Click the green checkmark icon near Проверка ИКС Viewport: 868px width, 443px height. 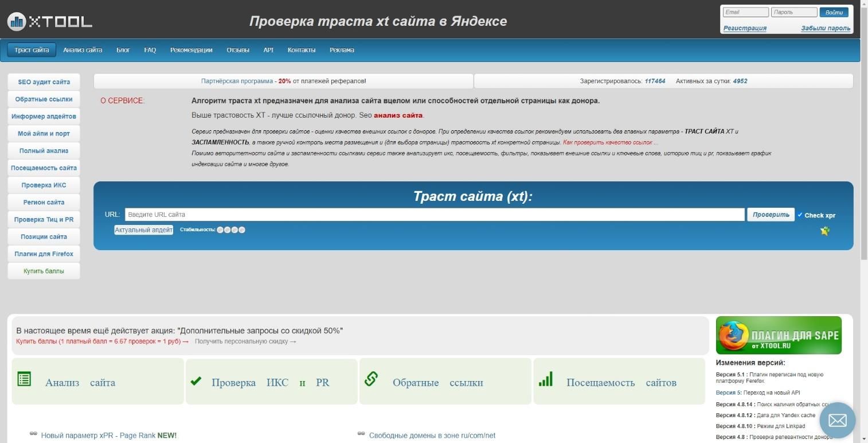pyautogui.click(x=196, y=380)
